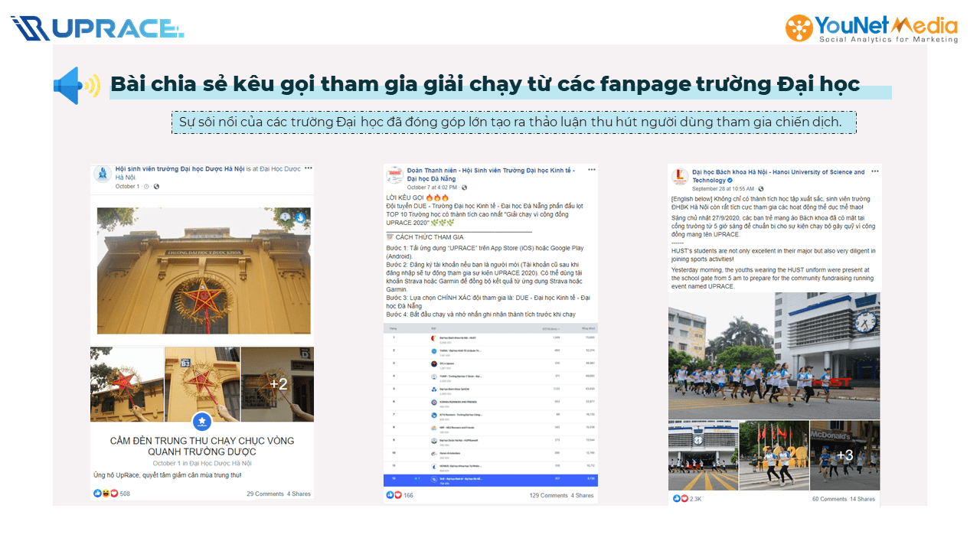980x551 pixels.
Task: Click the blue star event badge icon
Action: pos(201,421)
